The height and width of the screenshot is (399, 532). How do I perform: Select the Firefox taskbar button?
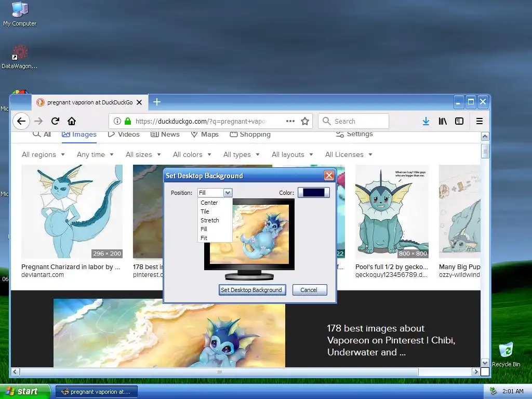(x=96, y=392)
